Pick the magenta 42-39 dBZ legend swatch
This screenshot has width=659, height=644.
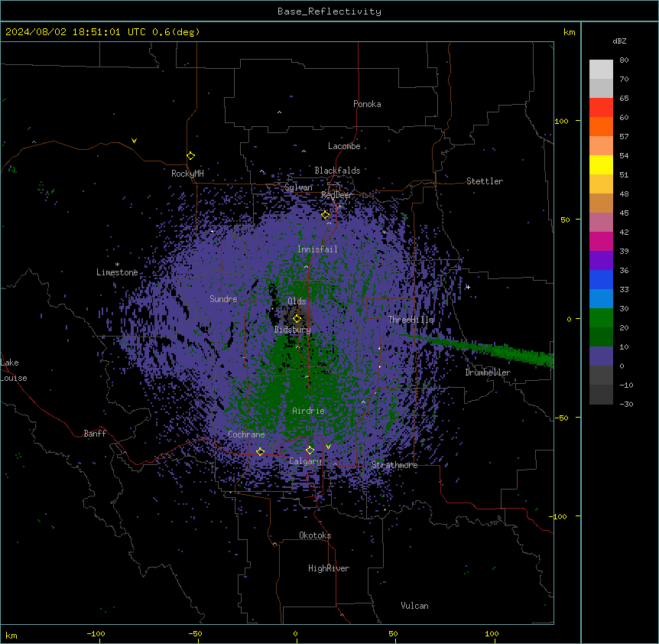coord(601,241)
